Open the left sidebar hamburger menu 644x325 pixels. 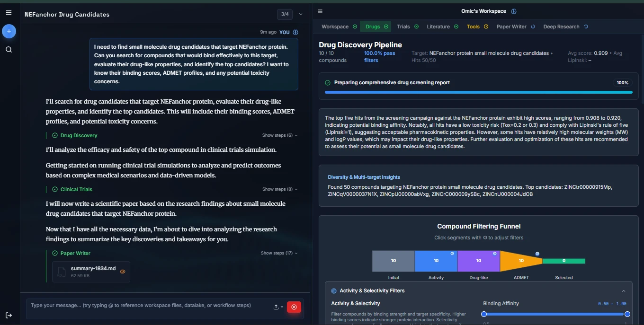click(9, 13)
